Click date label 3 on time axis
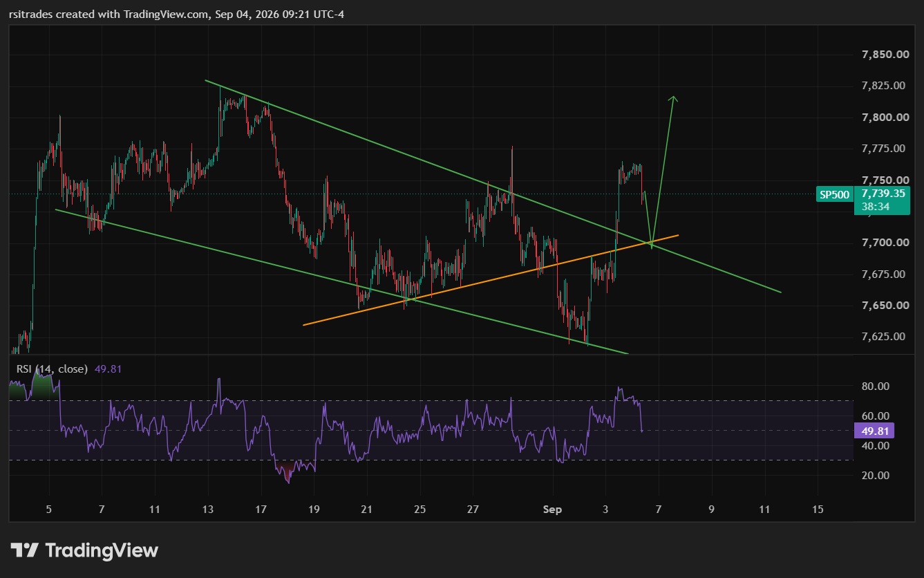This screenshot has height=578, width=924. point(605,510)
